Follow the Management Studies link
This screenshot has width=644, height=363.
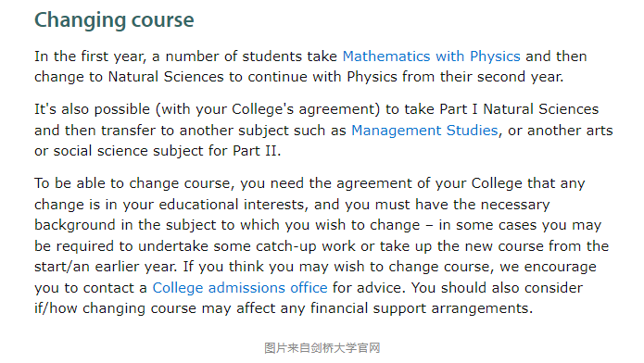tap(424, 131)
